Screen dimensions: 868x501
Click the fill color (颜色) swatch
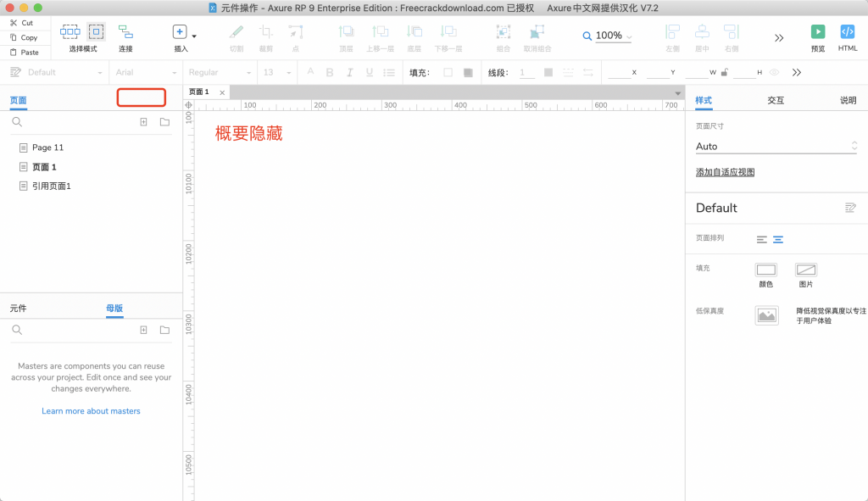coord(765,270)
